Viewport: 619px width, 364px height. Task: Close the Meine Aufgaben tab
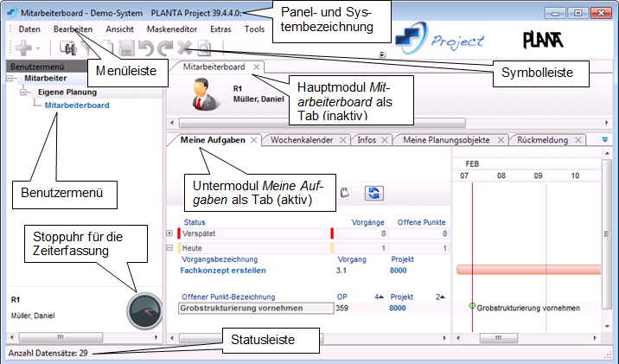pos(254,140)
